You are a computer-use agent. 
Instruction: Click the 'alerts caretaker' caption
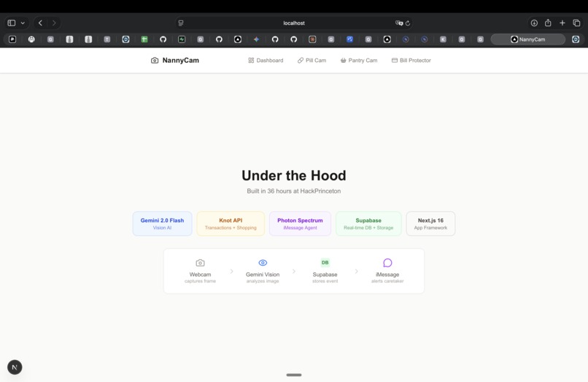pyautogui.click(x=387, y=281)
